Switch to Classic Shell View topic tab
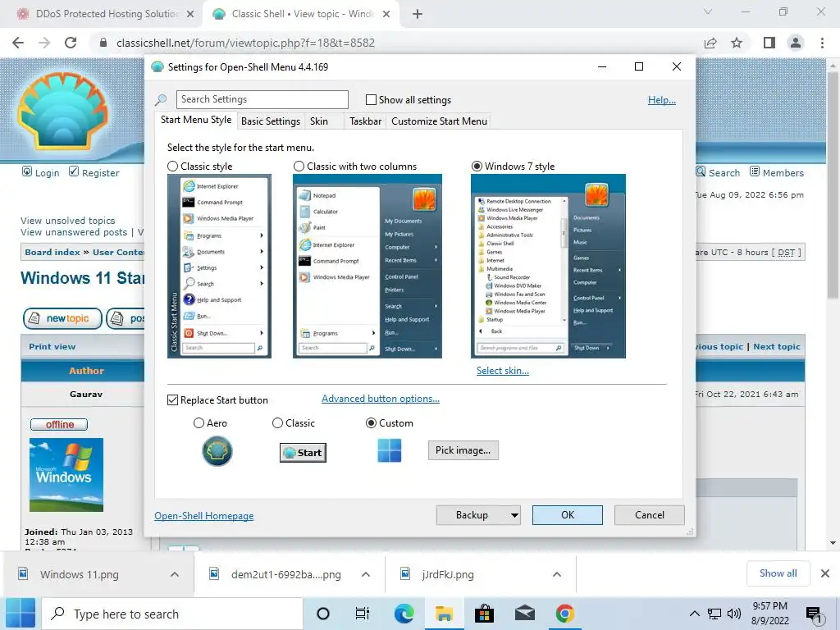The image size is (840, 630). [x=301, y=14]
